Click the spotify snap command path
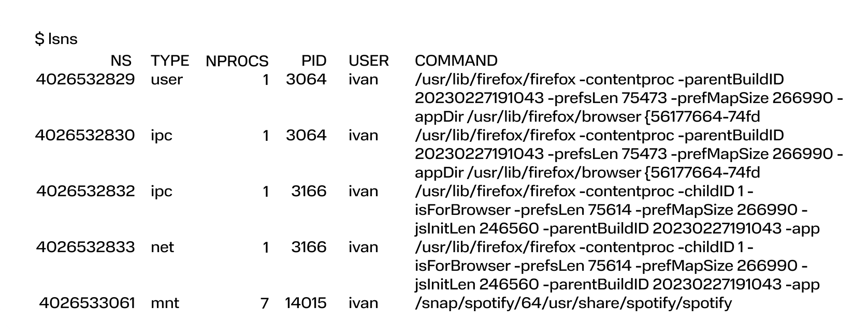 [x=573, y=303]
